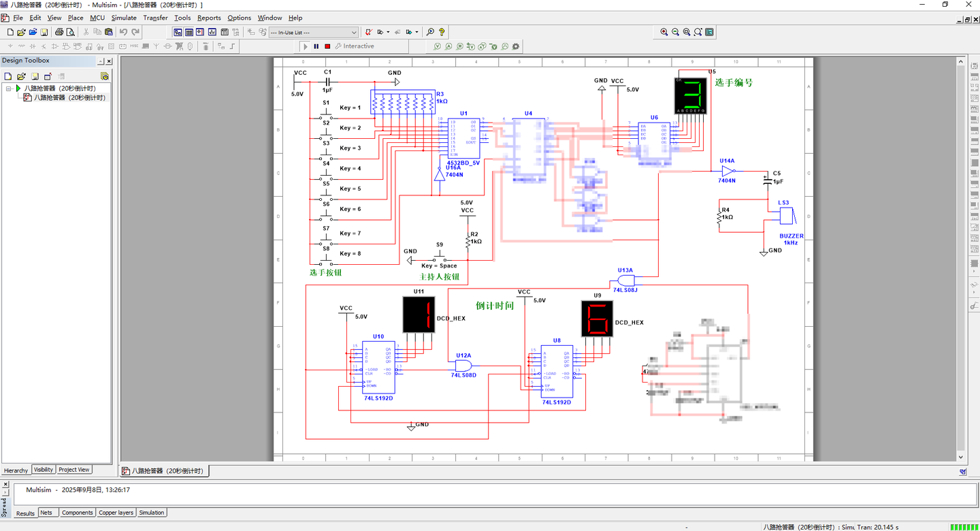The height and width of the screenshot is (531, 980).
Task: Click the save file toolbar icon
Action: (44, 32)
